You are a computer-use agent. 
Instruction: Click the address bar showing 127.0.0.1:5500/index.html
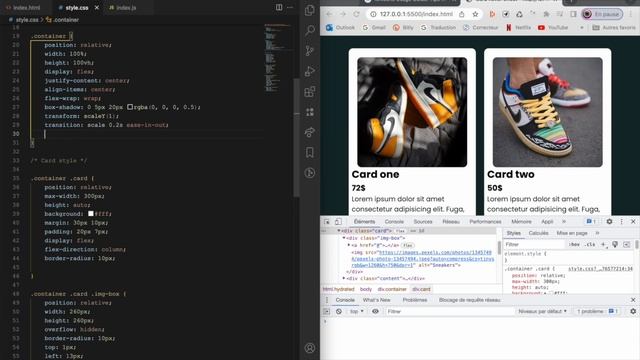click(416, 14)
